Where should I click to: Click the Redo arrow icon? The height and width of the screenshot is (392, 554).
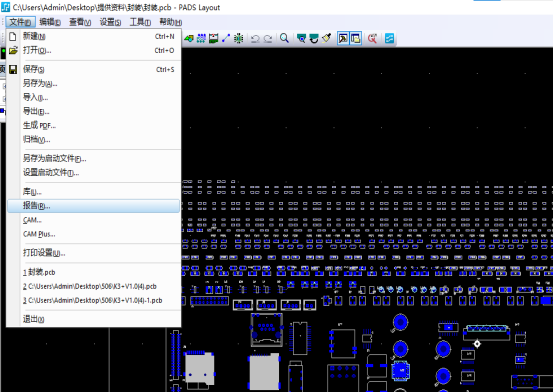point(268,38)
